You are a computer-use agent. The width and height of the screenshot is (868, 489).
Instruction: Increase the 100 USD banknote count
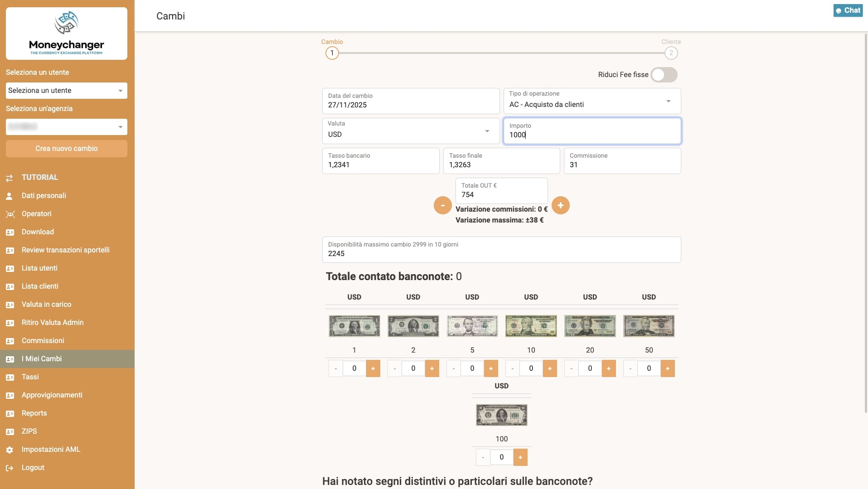[520, 457]
